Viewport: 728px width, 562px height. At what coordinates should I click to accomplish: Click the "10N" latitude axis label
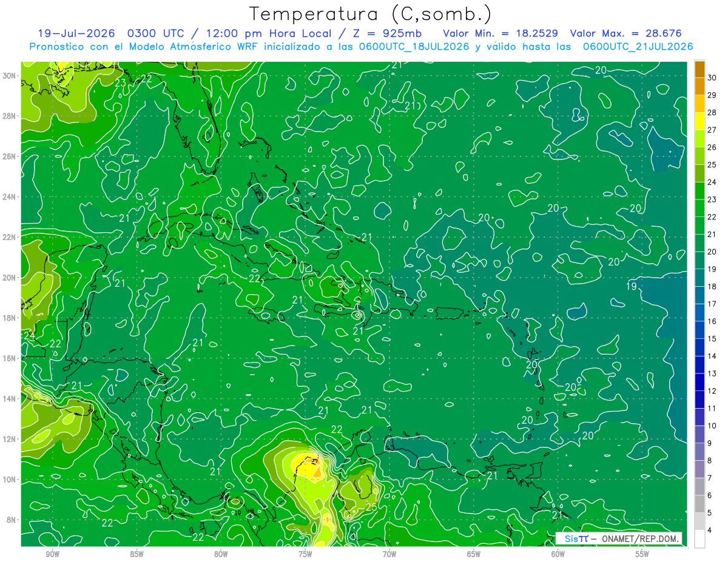click(8, 480)
